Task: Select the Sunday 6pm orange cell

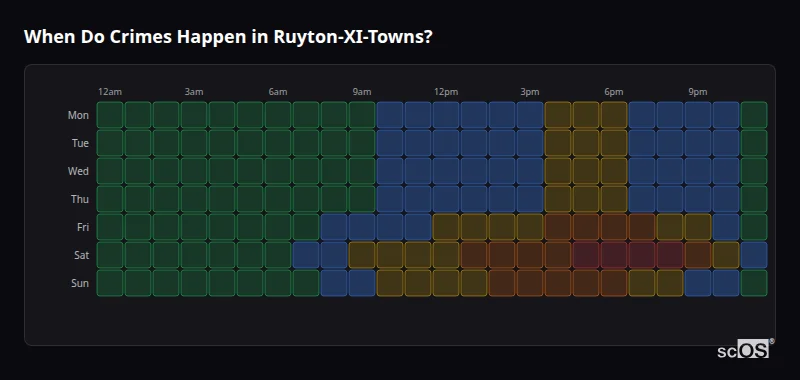Action: click(614, 283)
